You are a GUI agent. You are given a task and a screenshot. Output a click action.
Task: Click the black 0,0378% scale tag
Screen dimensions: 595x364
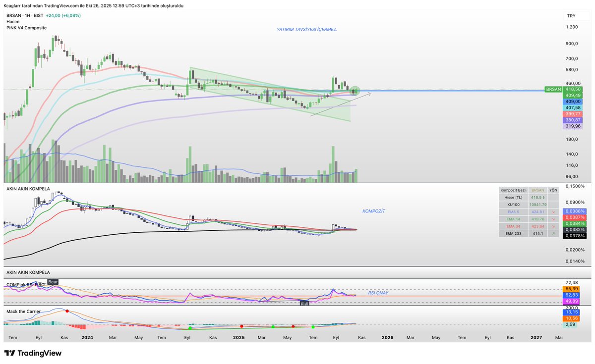pos(574,236)
